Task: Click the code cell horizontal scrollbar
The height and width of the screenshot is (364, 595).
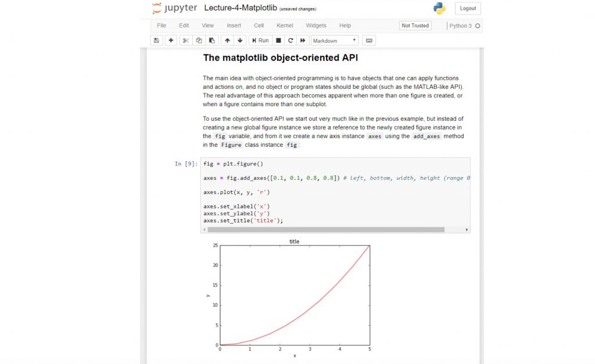Action: pos(326,230)
